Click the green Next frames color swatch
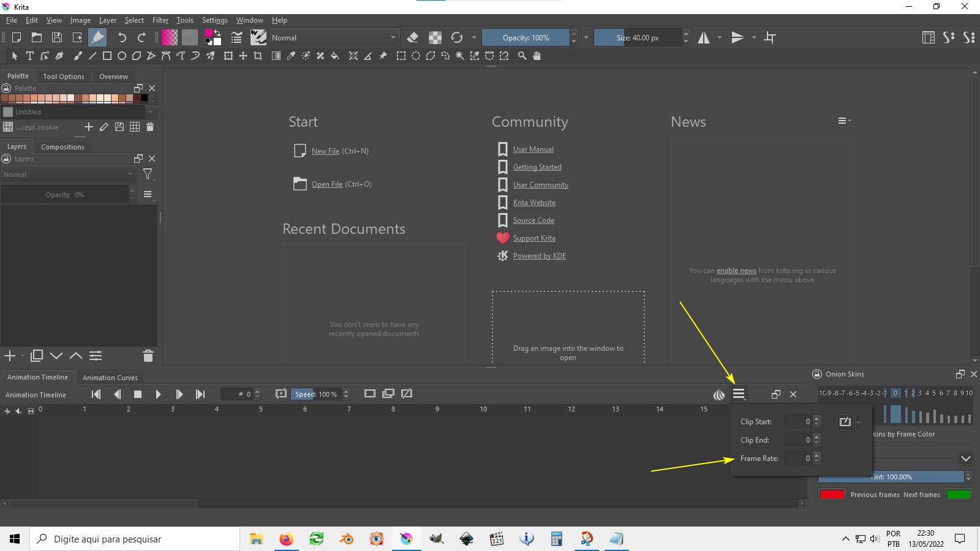The image size is (980, 551). 959,495
